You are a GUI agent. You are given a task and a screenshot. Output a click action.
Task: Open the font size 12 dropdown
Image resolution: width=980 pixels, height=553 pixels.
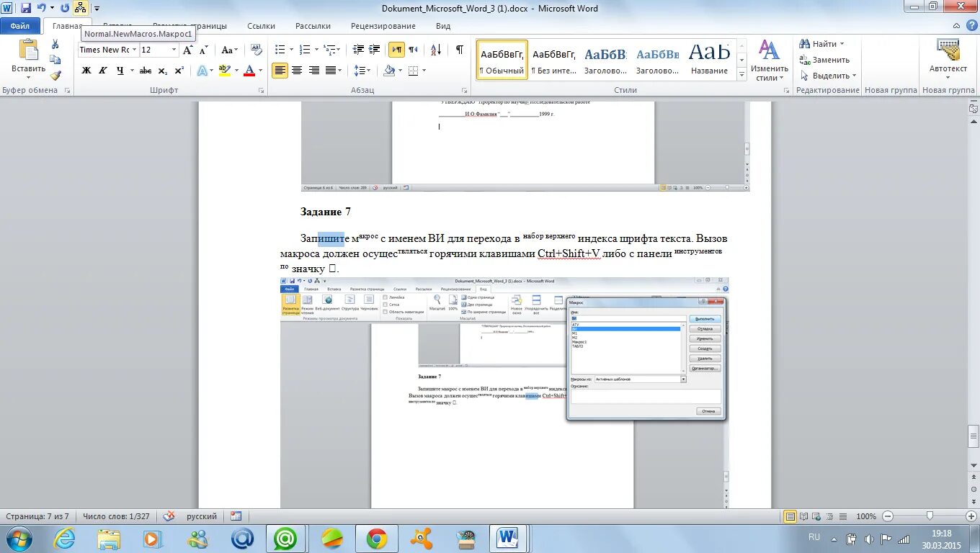[174, 50]
